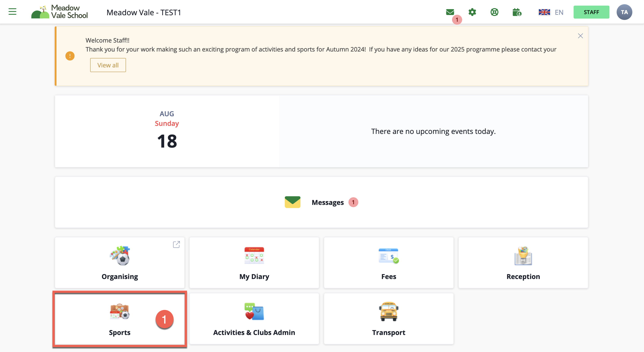The width and height of the screenshot is (644, 352).
Task: Open the calendar user icon in header
Action: tap(517, 12)
